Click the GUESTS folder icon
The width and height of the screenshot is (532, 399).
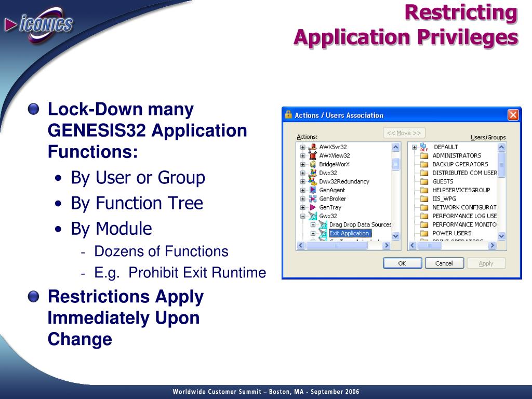[x=424, y=181]
